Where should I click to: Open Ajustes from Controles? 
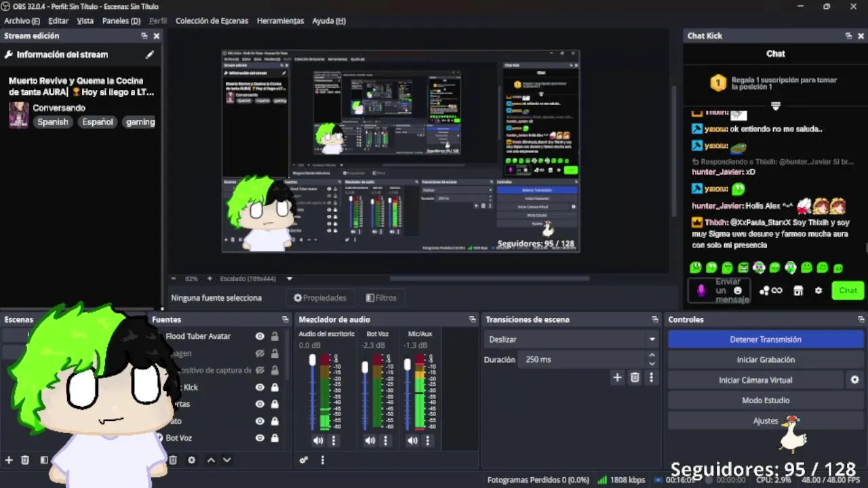coord(766,421)
